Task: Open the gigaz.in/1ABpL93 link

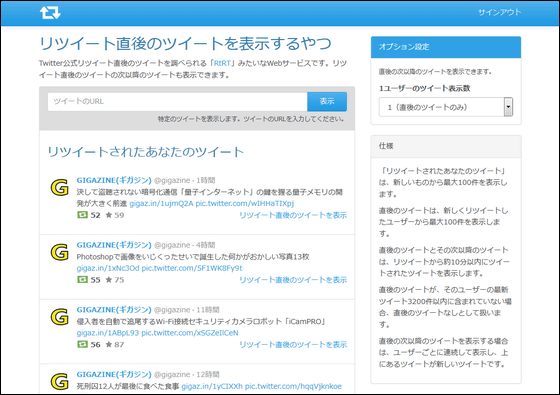Action: pos(108,333)
